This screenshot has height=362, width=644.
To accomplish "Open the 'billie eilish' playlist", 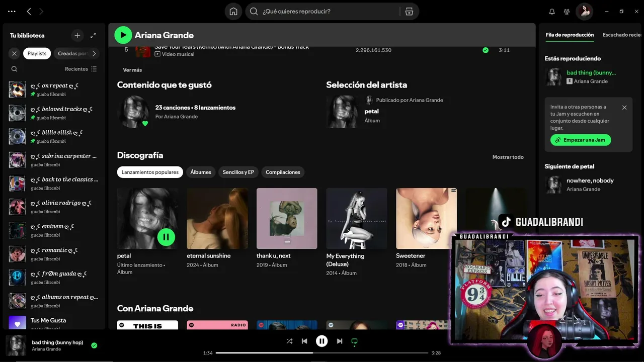I will point(54,137).
